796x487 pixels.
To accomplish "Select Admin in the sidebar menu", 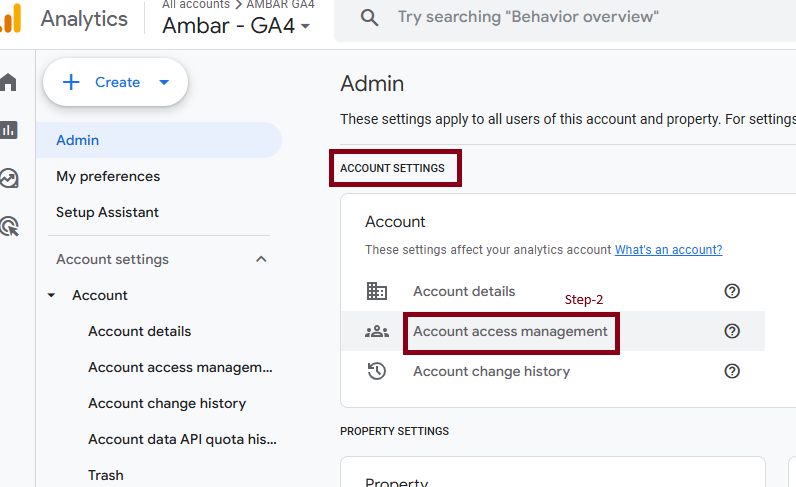I will 159,140.
